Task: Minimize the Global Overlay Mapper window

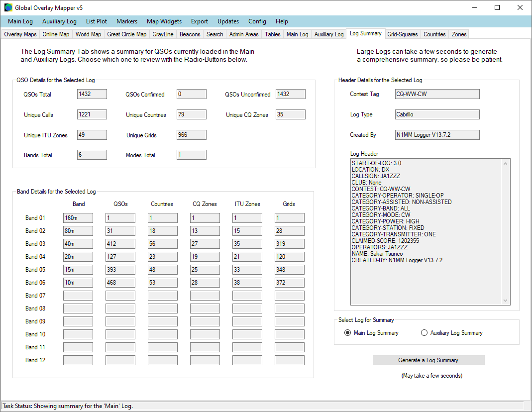Action: click(475, 7)
